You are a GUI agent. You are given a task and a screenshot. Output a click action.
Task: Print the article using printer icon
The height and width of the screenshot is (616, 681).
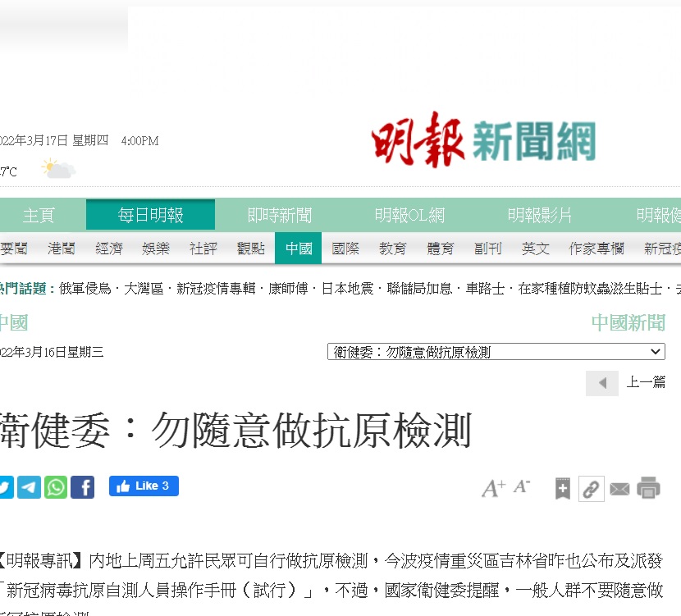[x=648, y=488]
